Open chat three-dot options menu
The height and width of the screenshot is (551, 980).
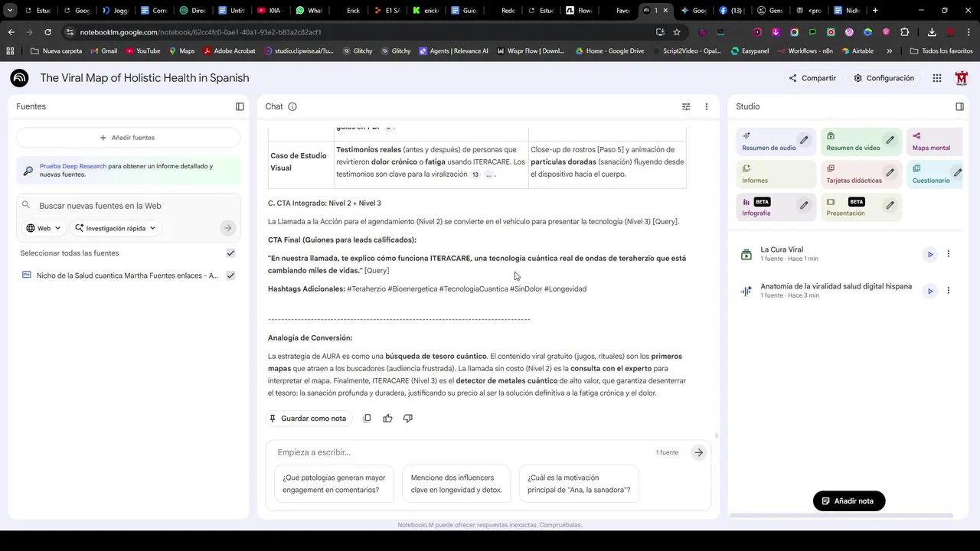coord(707,106)
